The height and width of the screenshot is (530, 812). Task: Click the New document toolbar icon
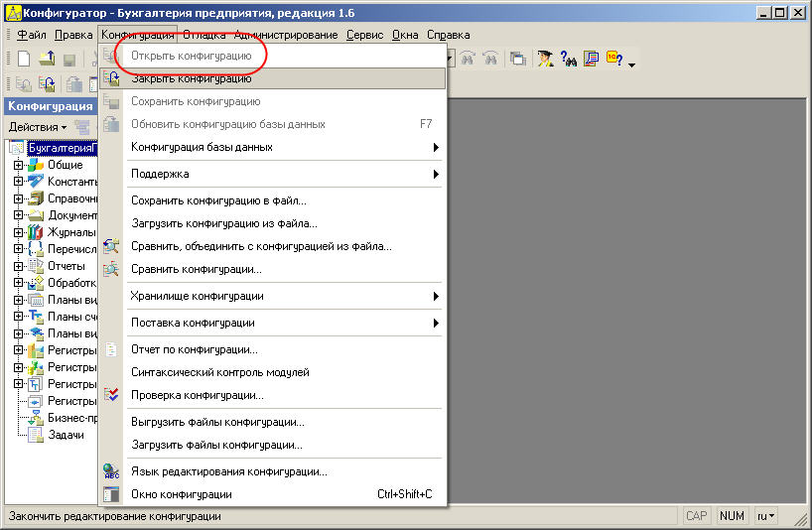click(25, 60)
